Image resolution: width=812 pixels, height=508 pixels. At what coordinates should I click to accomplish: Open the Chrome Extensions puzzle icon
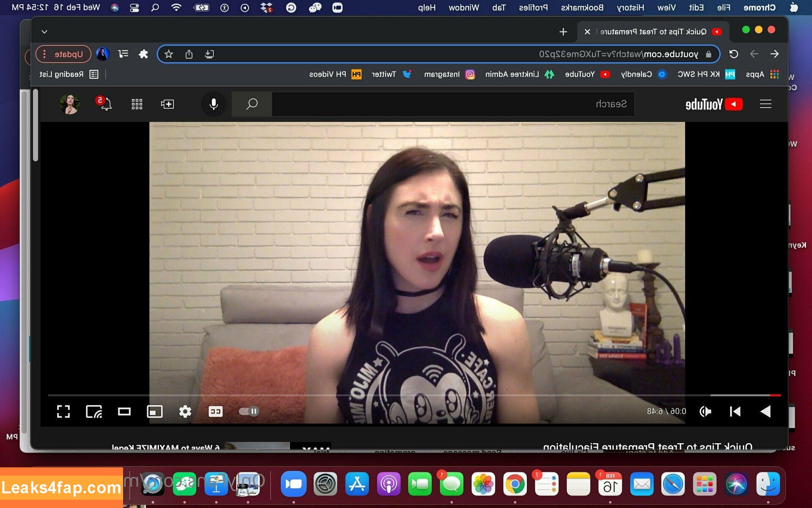click(143, 54)
